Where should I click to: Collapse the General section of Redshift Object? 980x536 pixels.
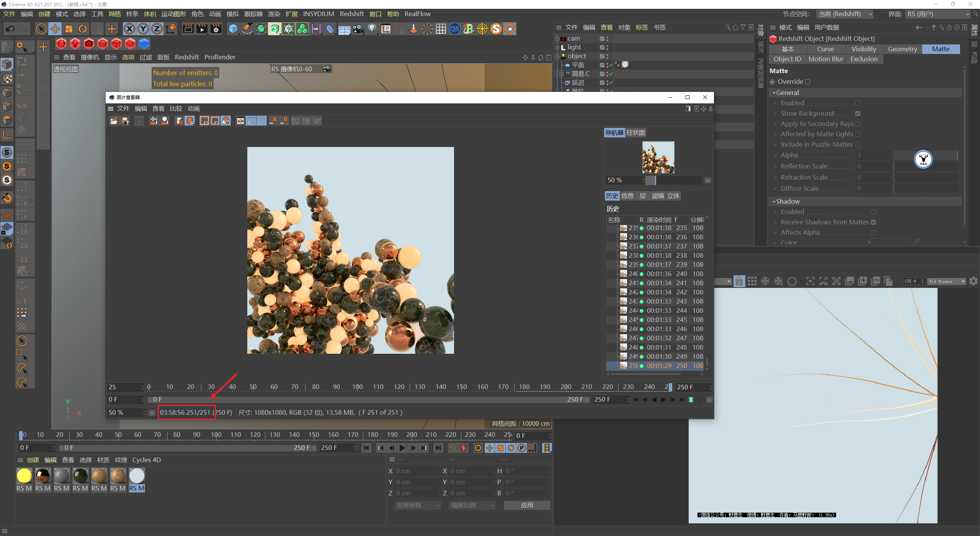774,93
